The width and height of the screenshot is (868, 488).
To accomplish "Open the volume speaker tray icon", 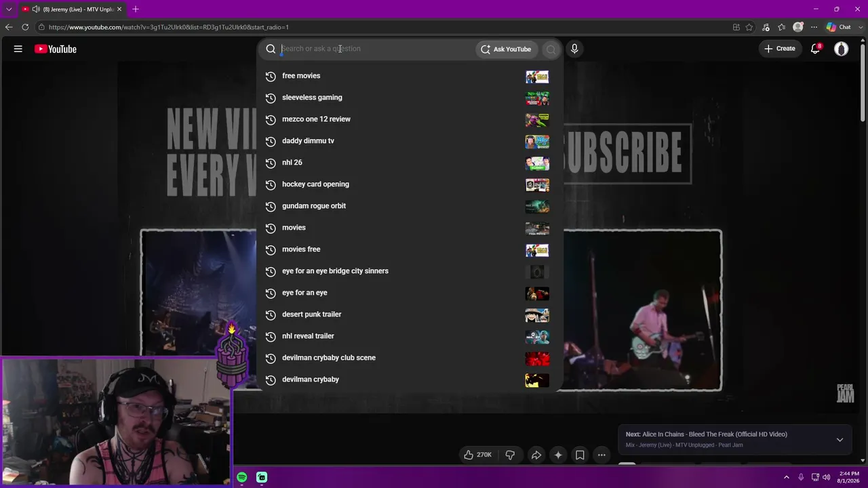I will pos(827,477).
